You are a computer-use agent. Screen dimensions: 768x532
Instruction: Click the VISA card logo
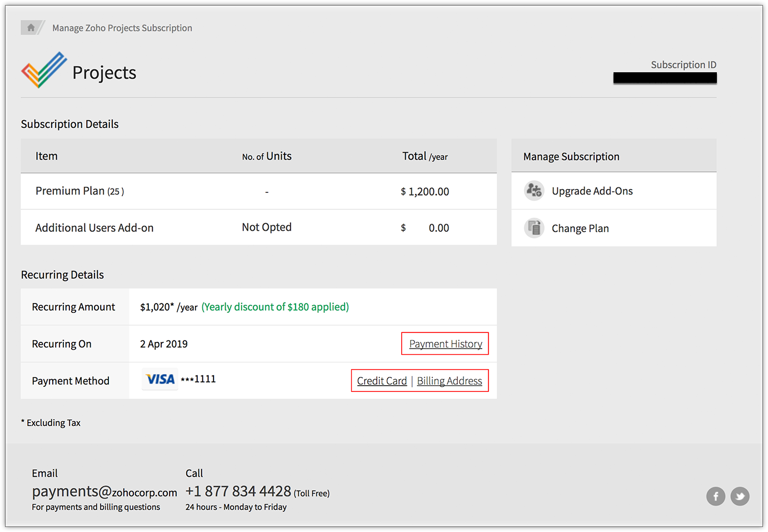(x=160, y=379)
